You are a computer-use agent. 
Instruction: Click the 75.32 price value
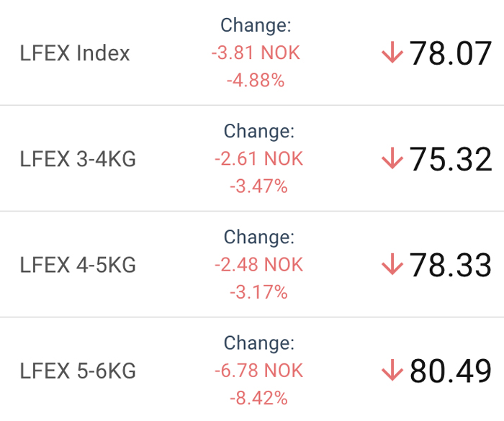coord(450,159)
